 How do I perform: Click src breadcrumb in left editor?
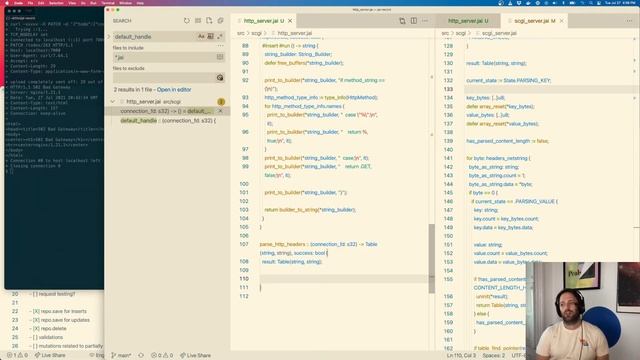pyautogui.click(x=241, y=33)
